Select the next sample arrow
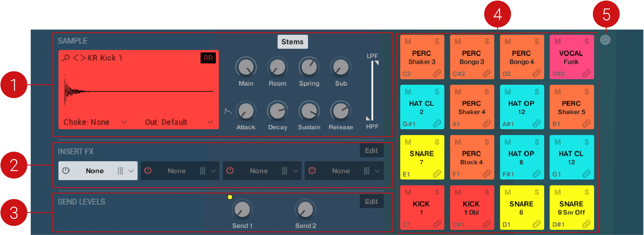Viewport: 644px width, 235px height. [82, 58]
